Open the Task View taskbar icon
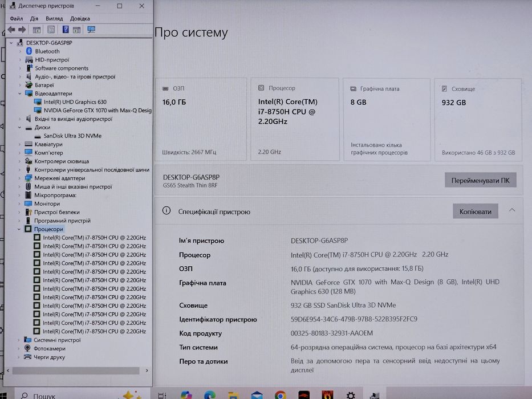Screen dimensions: 532x399 (162, 395)
